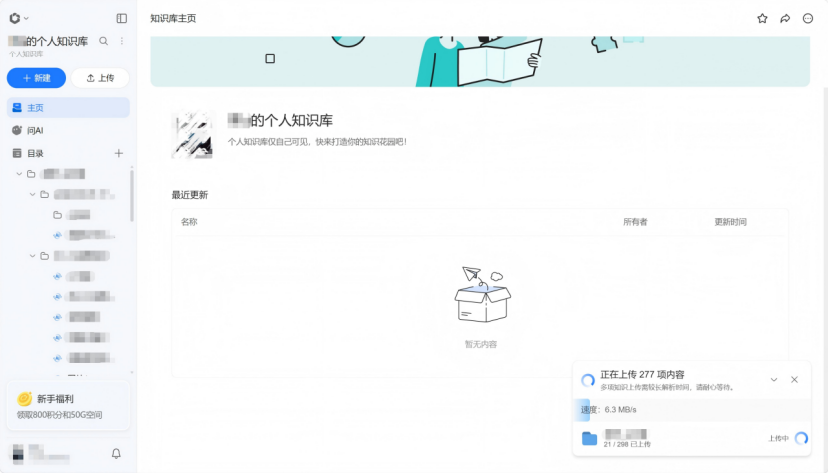Sort by 名称 column header
Screen dimensions: 828x473
pos(189,222)
